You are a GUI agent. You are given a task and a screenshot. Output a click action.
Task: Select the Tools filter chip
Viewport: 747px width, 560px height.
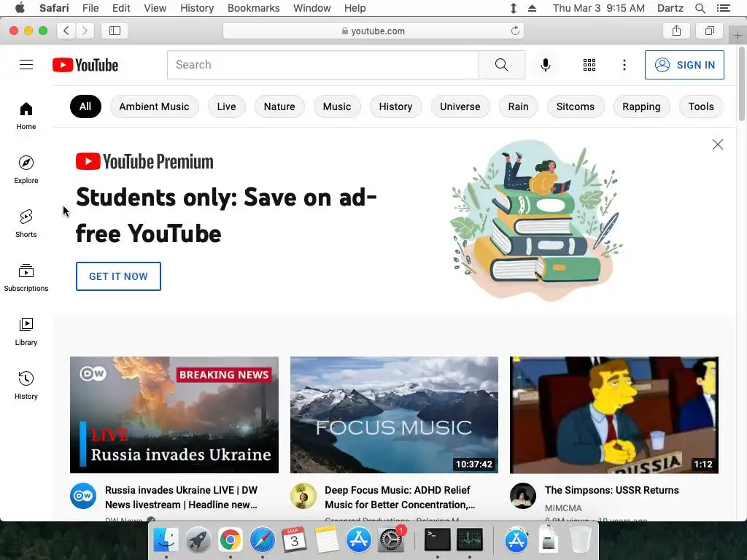tap(701, 106)
